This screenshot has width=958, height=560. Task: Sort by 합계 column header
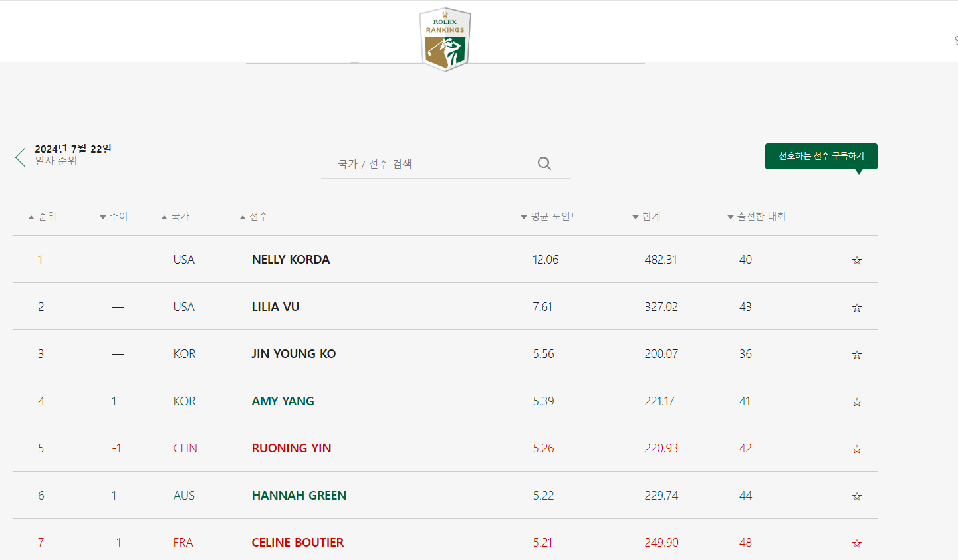[646, 217]
